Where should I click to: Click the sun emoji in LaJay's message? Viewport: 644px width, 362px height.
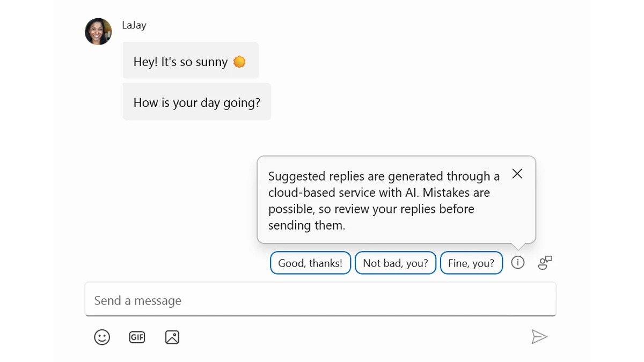239,62
